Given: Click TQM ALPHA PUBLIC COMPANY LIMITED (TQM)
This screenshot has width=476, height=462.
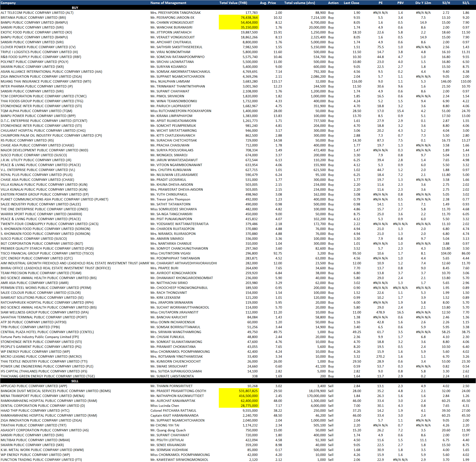Looking at the screenshot, I should coord(38,111).
